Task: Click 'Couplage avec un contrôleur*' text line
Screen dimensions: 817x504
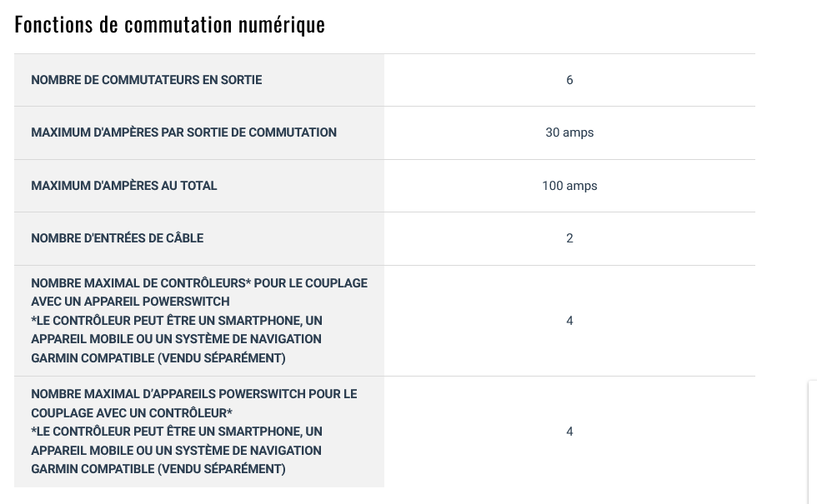Action: tap(132, 413)
